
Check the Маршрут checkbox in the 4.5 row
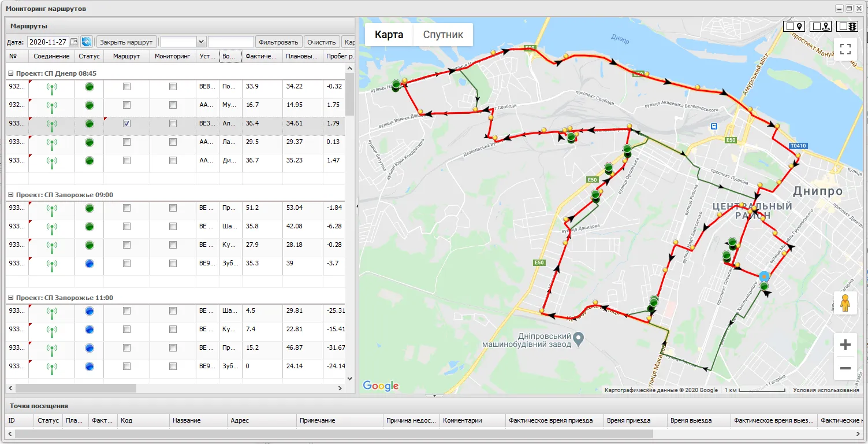click(x=127, y=311)
